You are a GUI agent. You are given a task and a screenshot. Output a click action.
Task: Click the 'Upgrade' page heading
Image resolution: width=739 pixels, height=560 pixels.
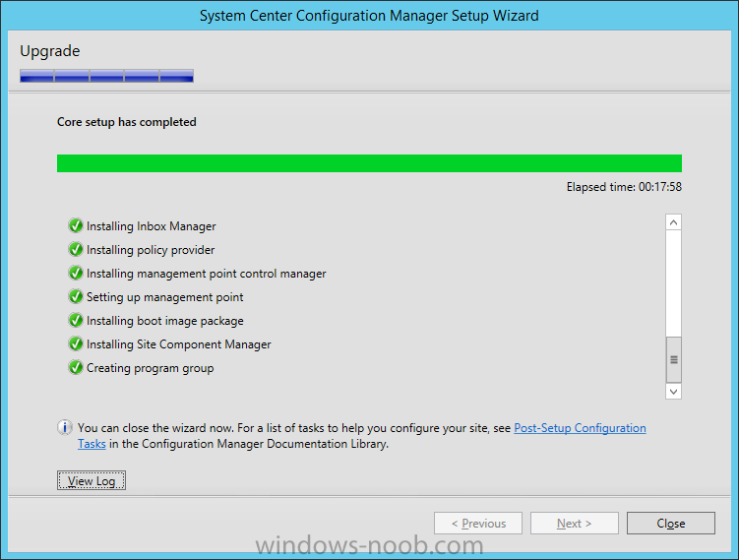coord(50,51)
